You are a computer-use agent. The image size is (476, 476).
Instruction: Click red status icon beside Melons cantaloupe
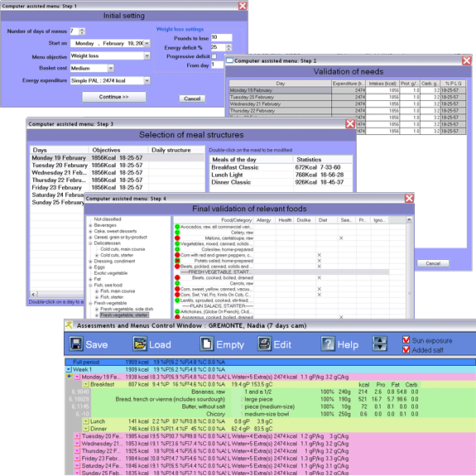(177, 238)
